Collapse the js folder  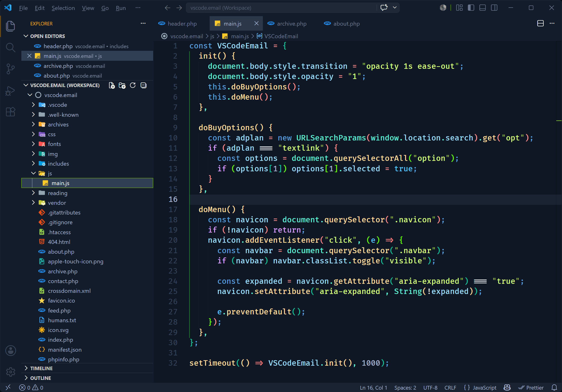coord(33,173)
